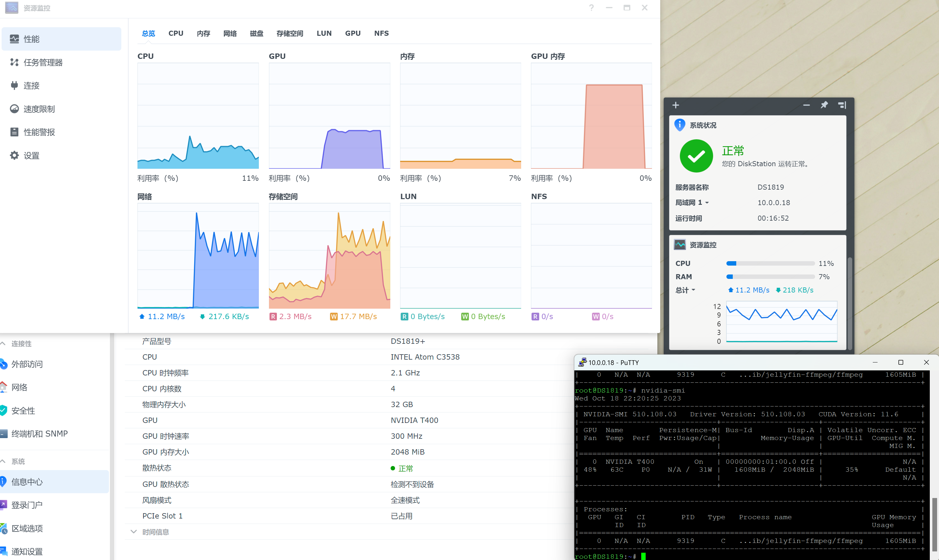Switch to the NFS tab

(381, 33)
